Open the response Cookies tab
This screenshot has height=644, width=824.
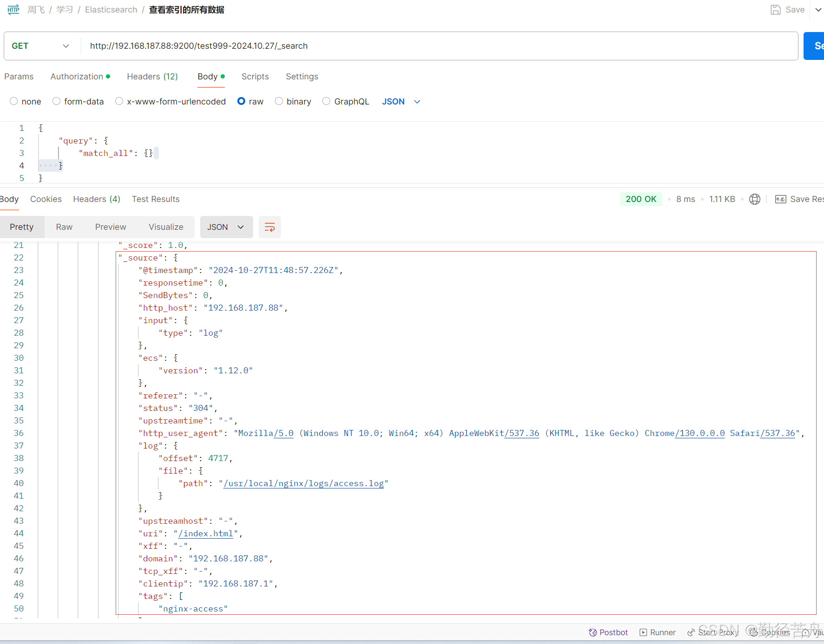(x=46, y=199)
